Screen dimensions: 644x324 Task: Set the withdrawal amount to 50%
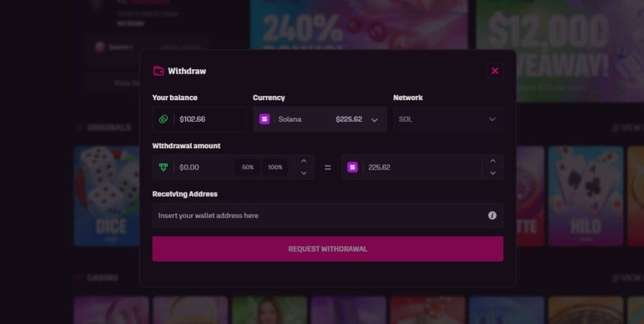[247, 168]
